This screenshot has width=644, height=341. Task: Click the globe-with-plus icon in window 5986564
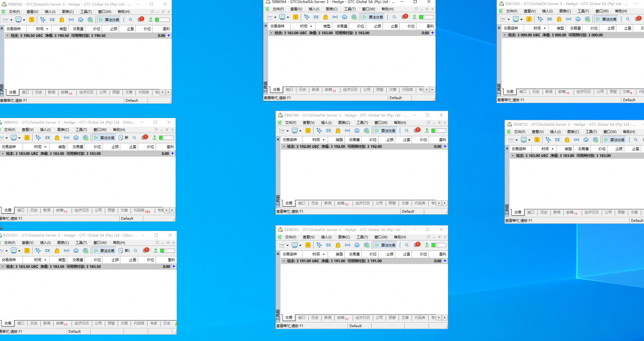[354, 17]
